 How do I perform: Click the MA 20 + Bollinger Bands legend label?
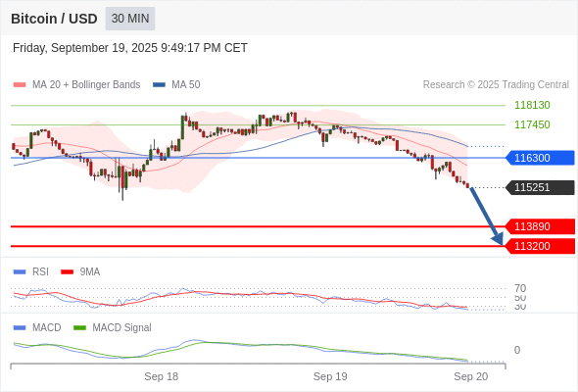86,85
